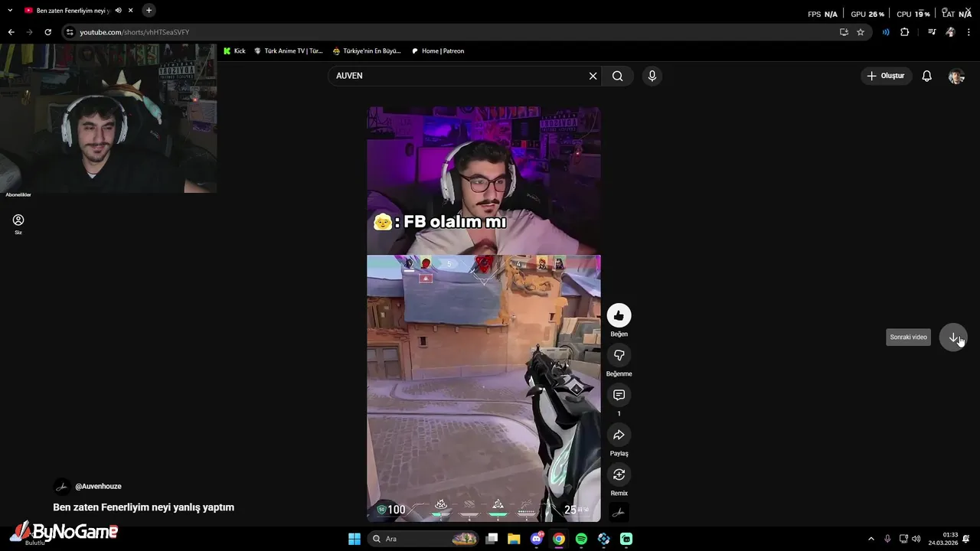Reload the YouTube page

47,32
